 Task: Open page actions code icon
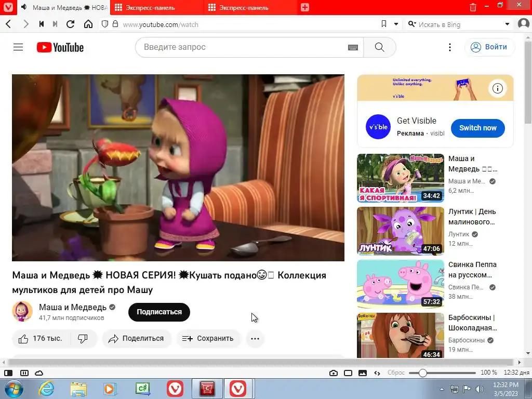pos(377,373)
